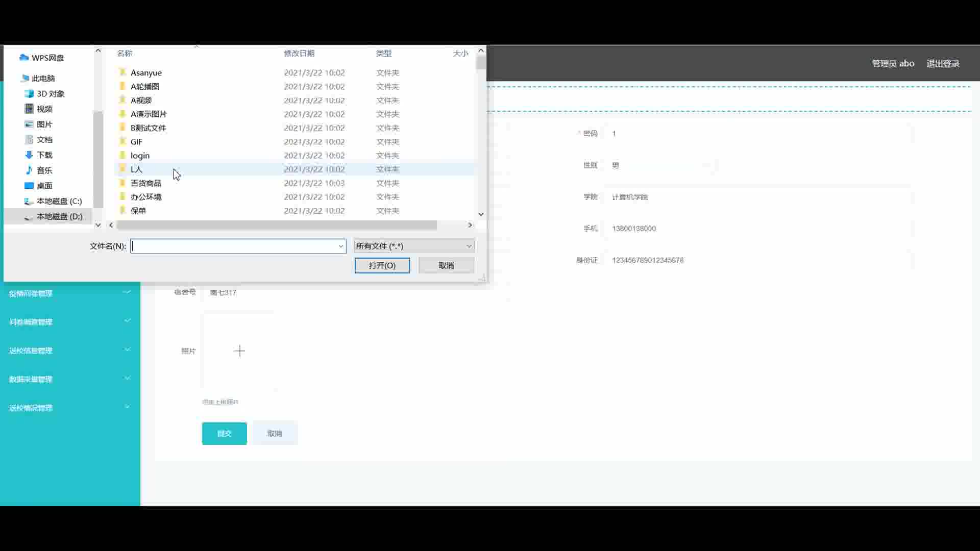Click the plus icon to upload photo
Viewport: 980px width, 551px height.
point(239,350)
